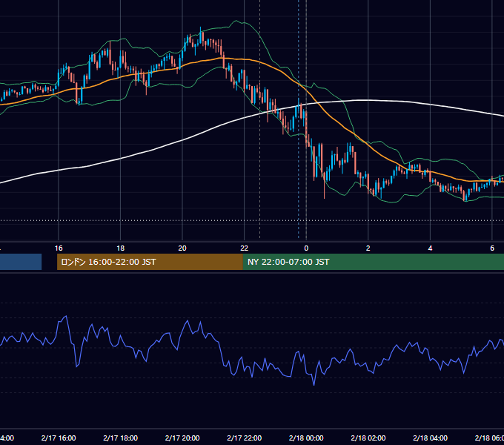Click the 2/18 02:00 date label
This screenshot has width=504, height=445.
point(368,438)
